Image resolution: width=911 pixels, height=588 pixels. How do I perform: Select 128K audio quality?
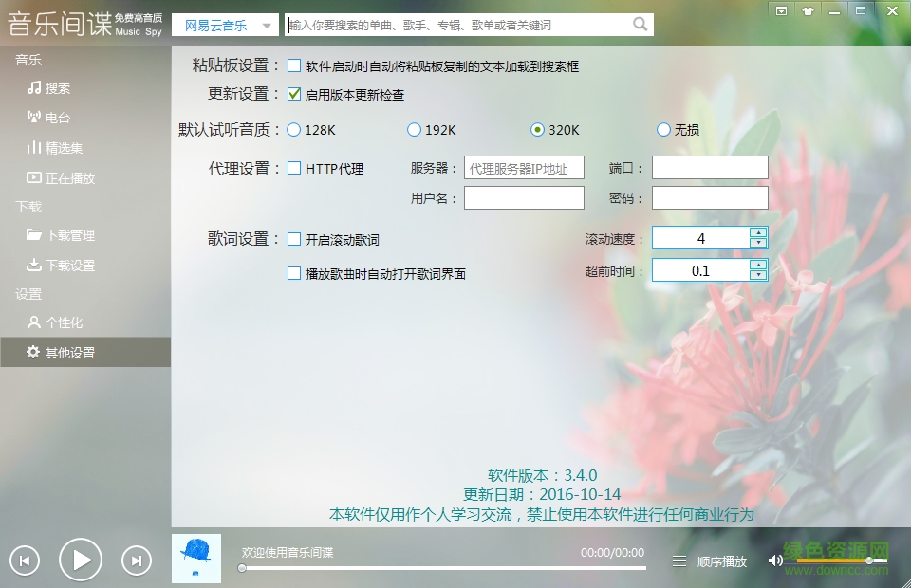294,129
